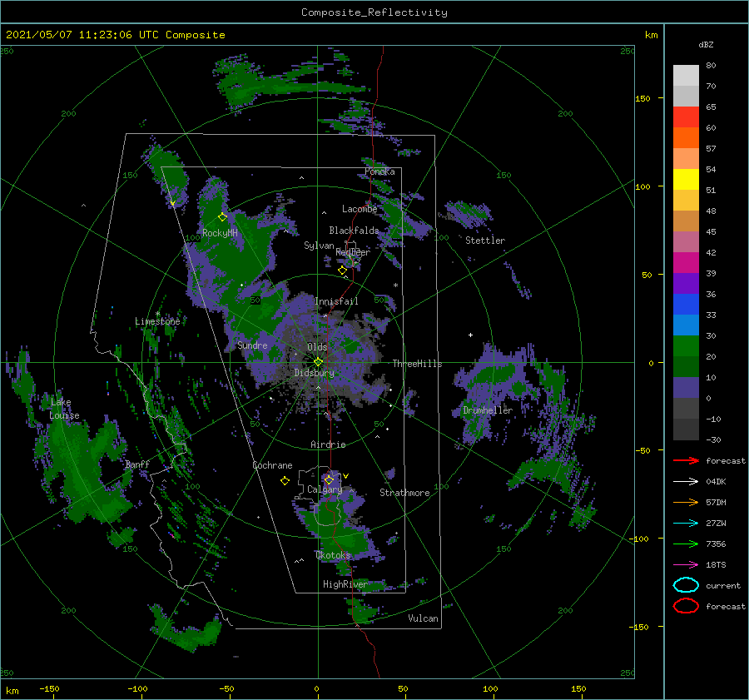The height and width of the screenshot is (700, 749).
Task: Click the Banff label
Action: pyautogui.click(x=137, y=464)
